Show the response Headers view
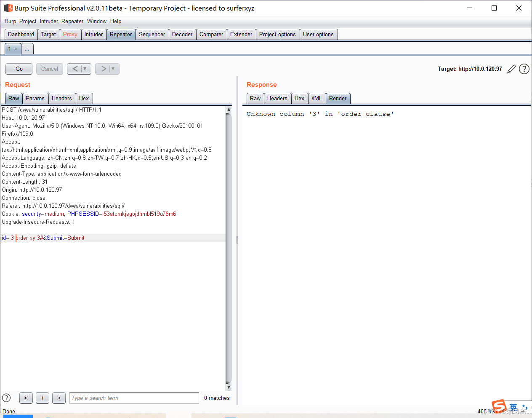The image size is (532, 418). coord(277,99)
